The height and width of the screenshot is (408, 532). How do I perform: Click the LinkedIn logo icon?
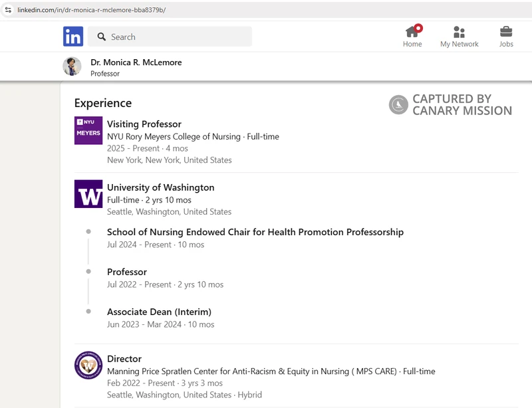[x=73, y=37]
